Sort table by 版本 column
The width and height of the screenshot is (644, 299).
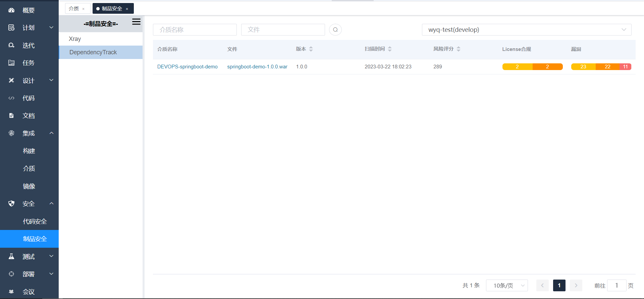311,49
